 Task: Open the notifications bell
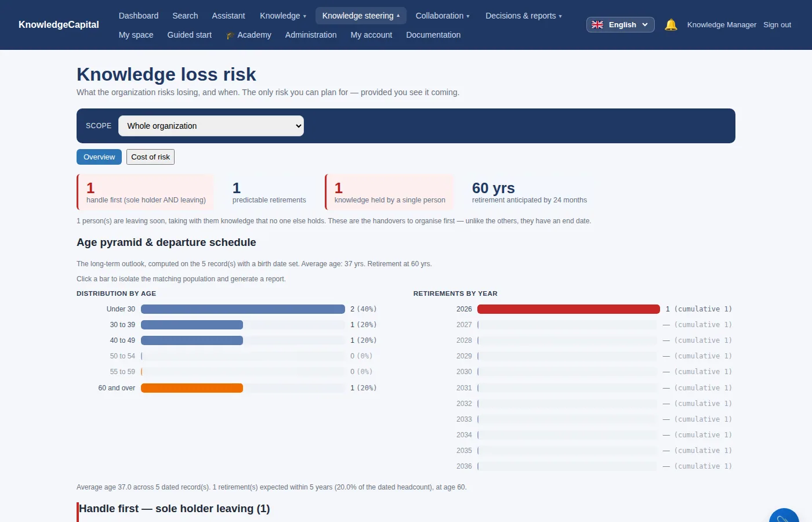(671, 25)
